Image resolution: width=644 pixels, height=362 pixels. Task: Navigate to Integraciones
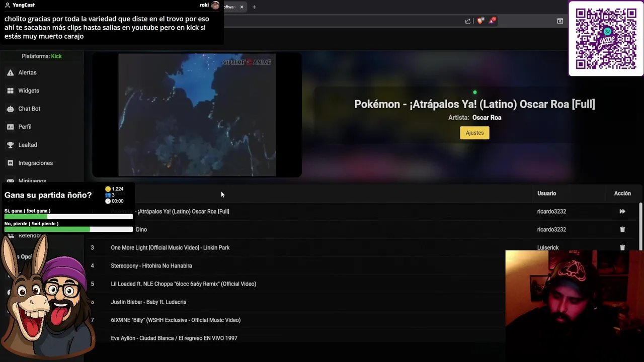[x=35, y=163]
